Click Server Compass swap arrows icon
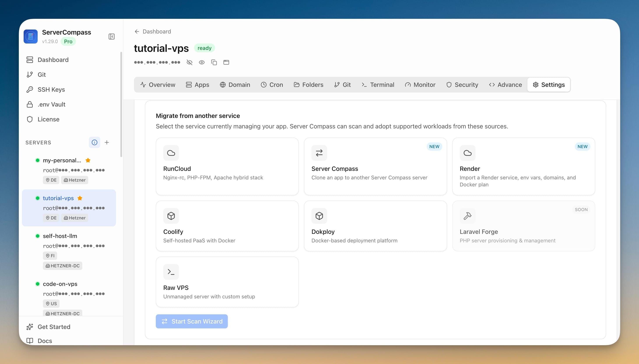The image size is (639, 364). tap(319, 153)
